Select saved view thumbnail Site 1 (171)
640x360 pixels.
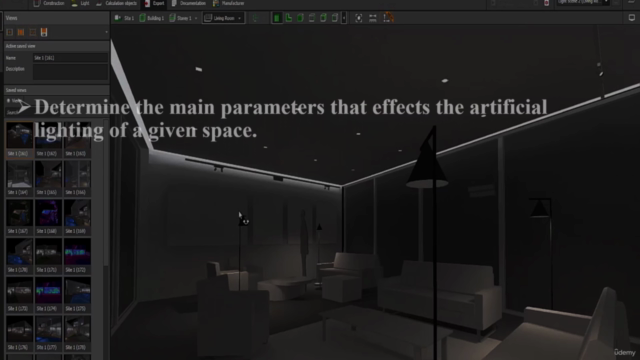tap(48, 256)
